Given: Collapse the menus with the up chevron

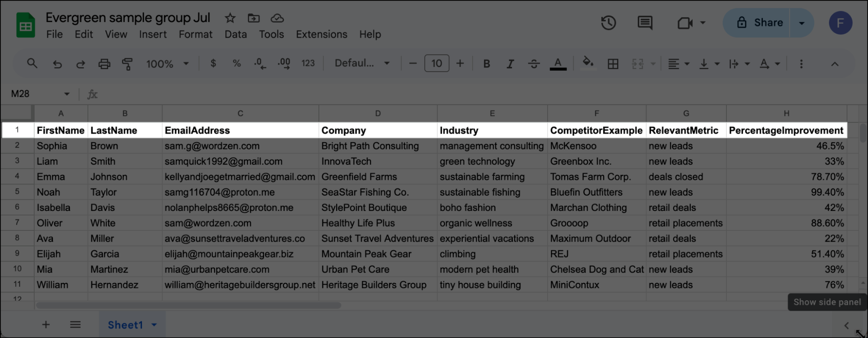Looking at the screenshot, I should 835,64.
